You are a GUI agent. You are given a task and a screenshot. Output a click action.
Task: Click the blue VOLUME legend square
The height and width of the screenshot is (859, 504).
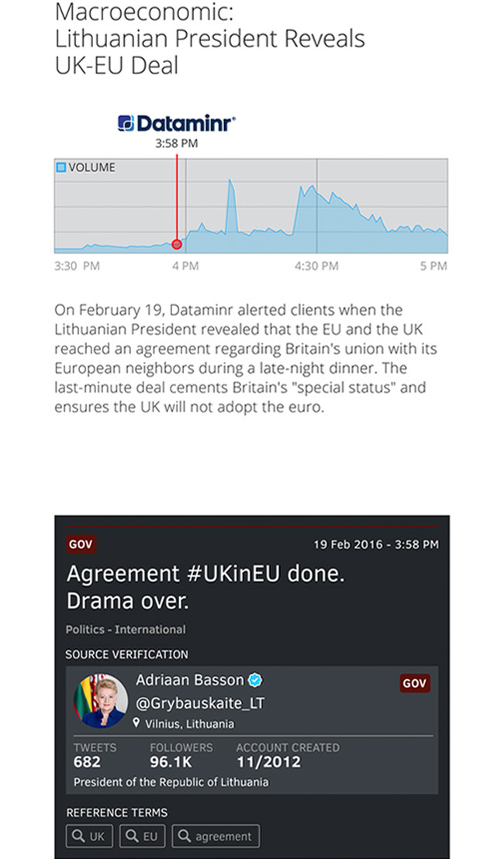[x=61, y=167]
